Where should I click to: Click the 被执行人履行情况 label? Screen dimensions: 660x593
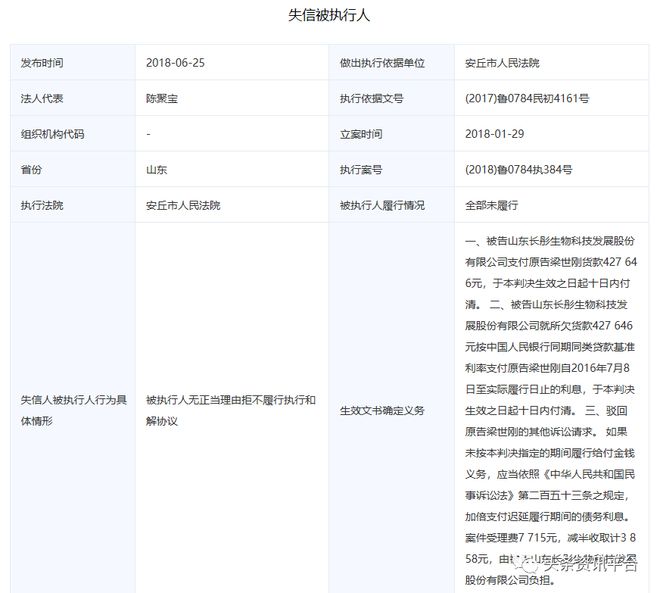(x=382, y=205)
